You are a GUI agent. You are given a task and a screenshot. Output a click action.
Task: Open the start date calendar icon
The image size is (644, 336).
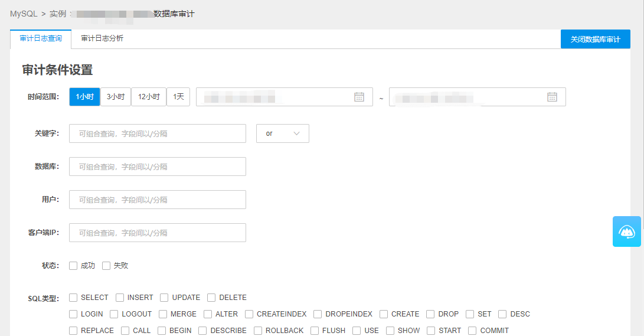pyautogui.click(x=359, y=97)
